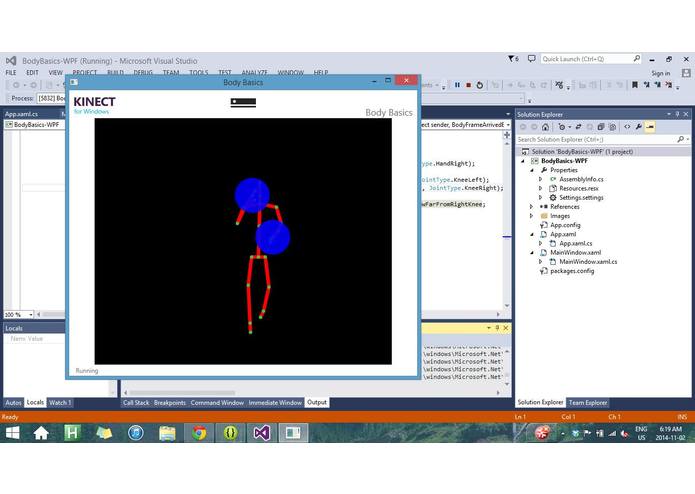Pin the Solution Explorer panel
695x494 pixels.
point(677,114)
